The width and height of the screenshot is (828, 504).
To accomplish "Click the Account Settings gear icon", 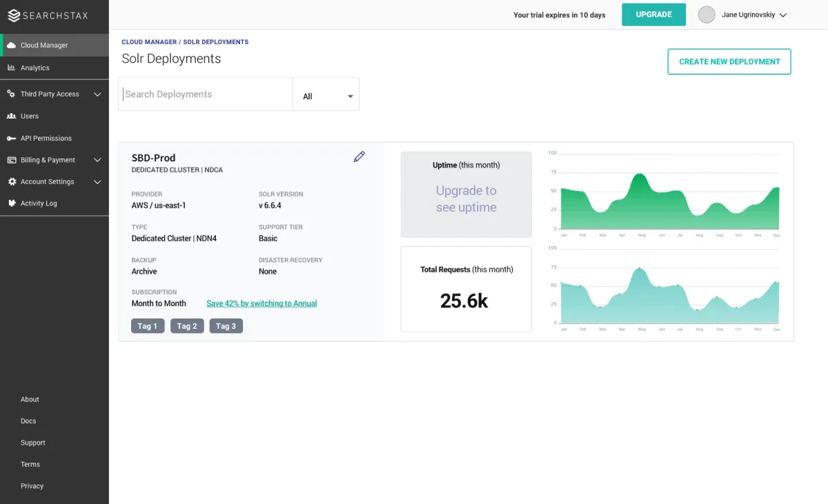I will (x=11, y=181).
